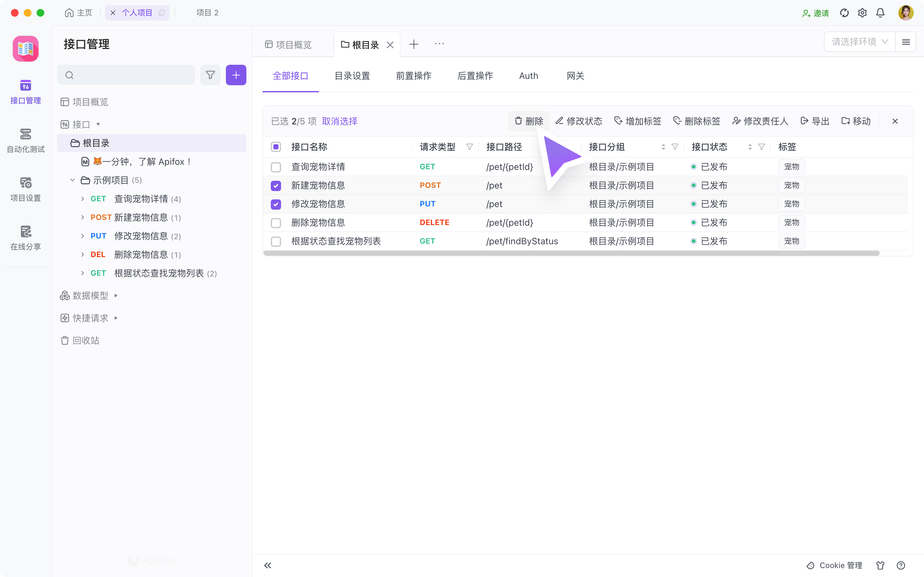Open the 项目设置 panel in the sidebar
Image resolution: width=924 pixels, height=577 pixels.
(25, 188)
